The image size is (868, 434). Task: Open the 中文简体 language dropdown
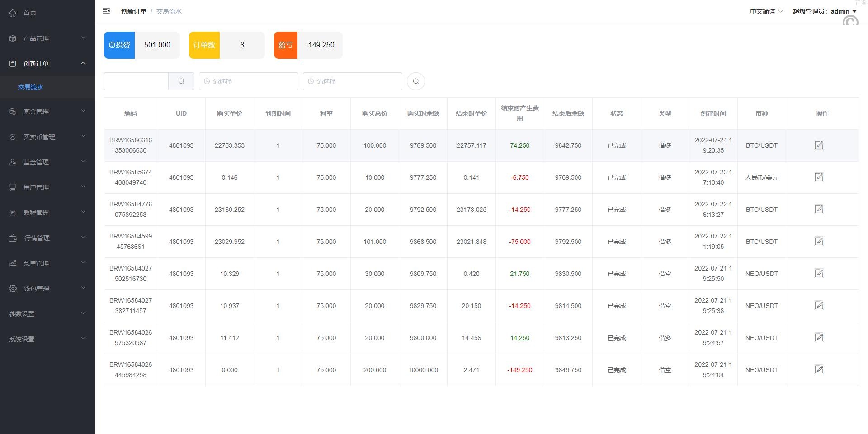(x=766, y=11)
